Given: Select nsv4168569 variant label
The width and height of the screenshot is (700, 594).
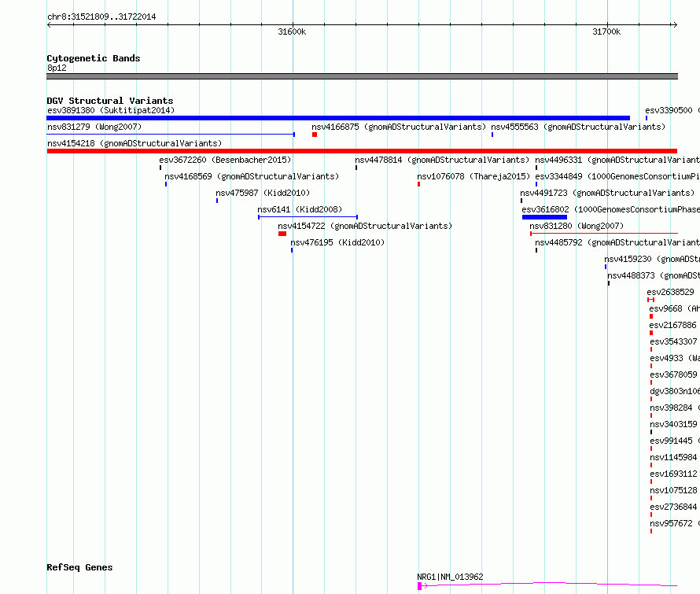Looking at the screenshot, I should (252, 176).
